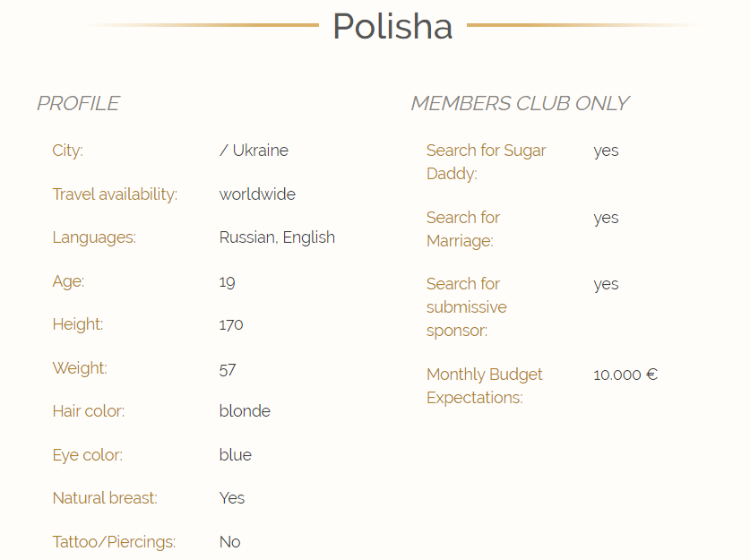Screen dimensions: 750x560
Task: Select the blue eye color value
Action: click(236, 455)
